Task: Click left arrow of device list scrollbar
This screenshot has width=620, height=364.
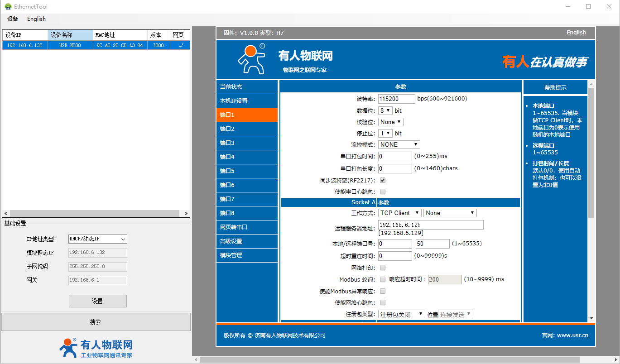Action: (6, 213)
